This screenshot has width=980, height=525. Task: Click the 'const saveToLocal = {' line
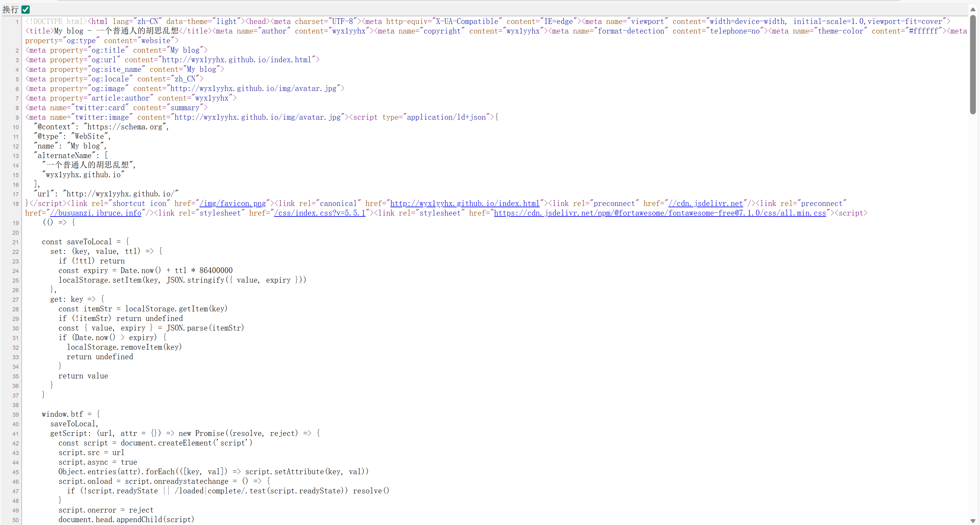click(86, 242)
